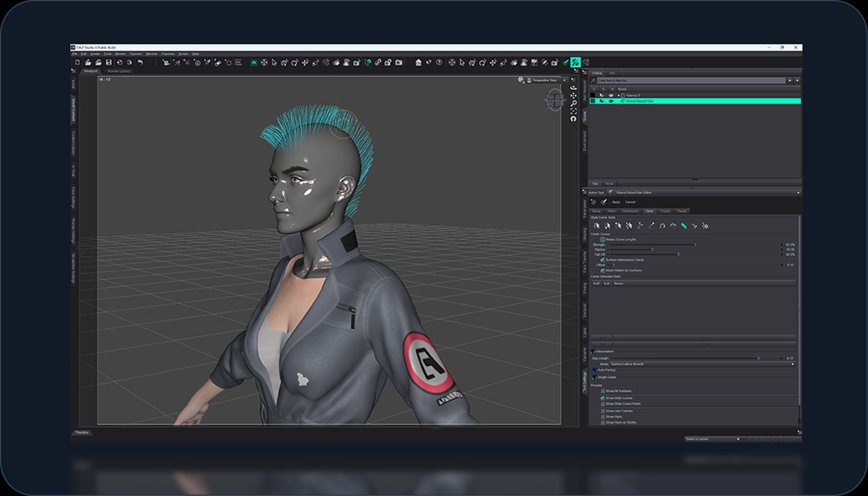Click the magnifier icon in Scene filter
The image size is (868, 496).
[594, 80]
